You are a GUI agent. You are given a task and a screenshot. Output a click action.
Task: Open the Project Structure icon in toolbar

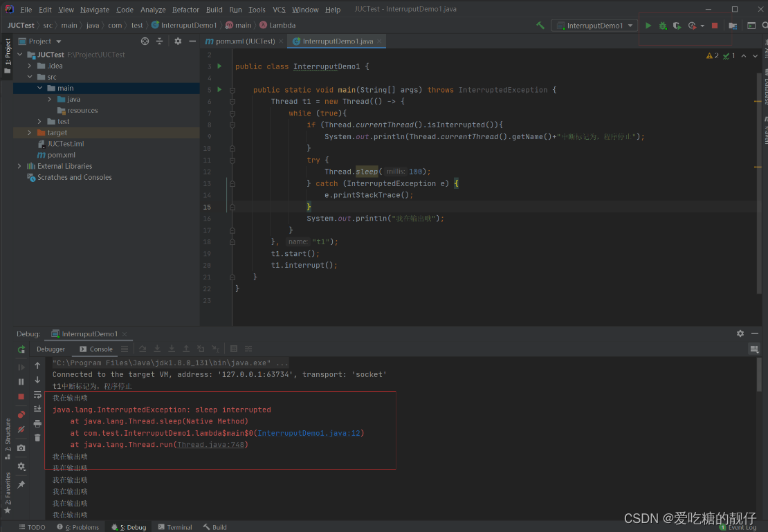pos(733,26)
